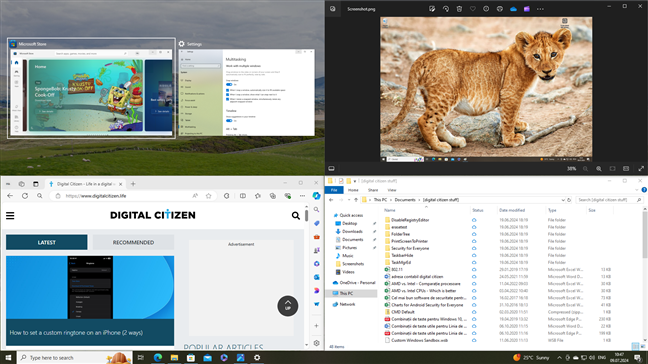
Task: Add page to favorites with star icon
Action: 209,196
